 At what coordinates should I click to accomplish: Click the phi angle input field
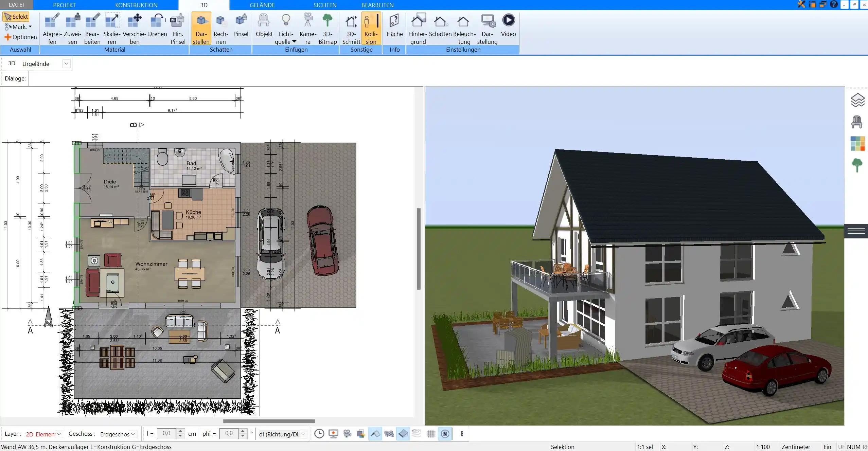coord(229,433)
